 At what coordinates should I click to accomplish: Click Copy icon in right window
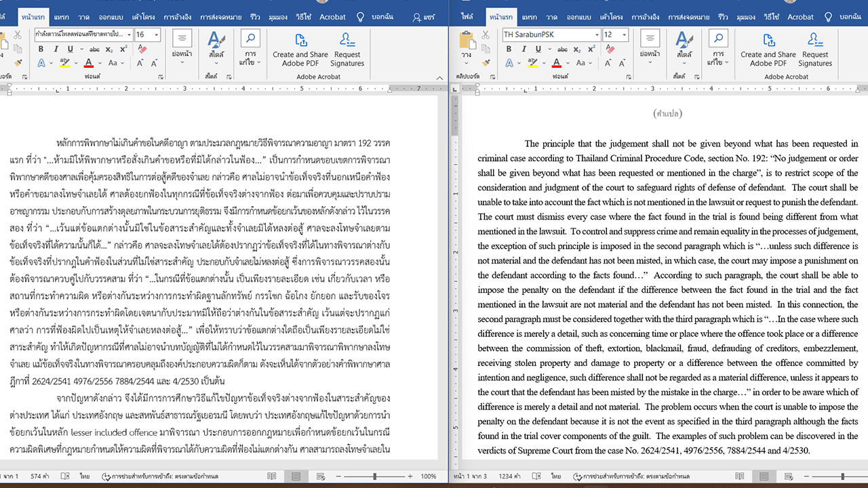[x=486, y=49]
